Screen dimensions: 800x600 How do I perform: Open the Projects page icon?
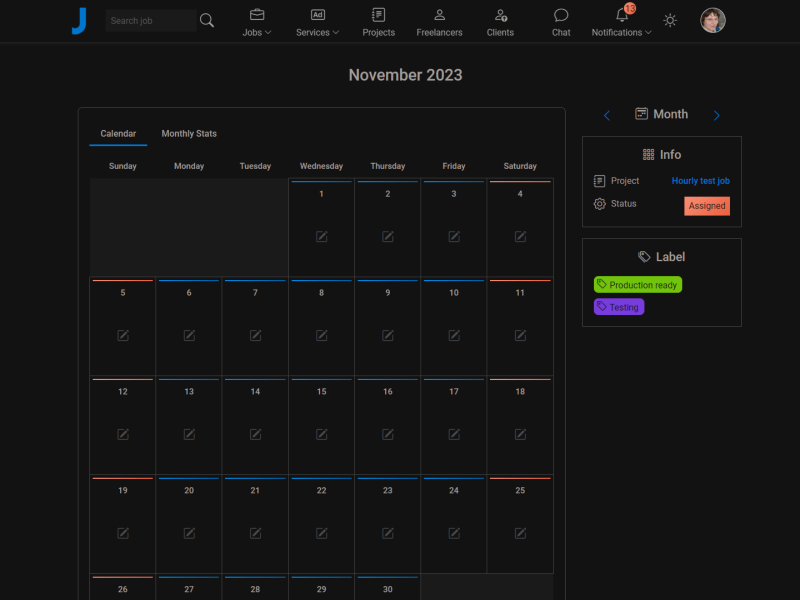(378, 16)
